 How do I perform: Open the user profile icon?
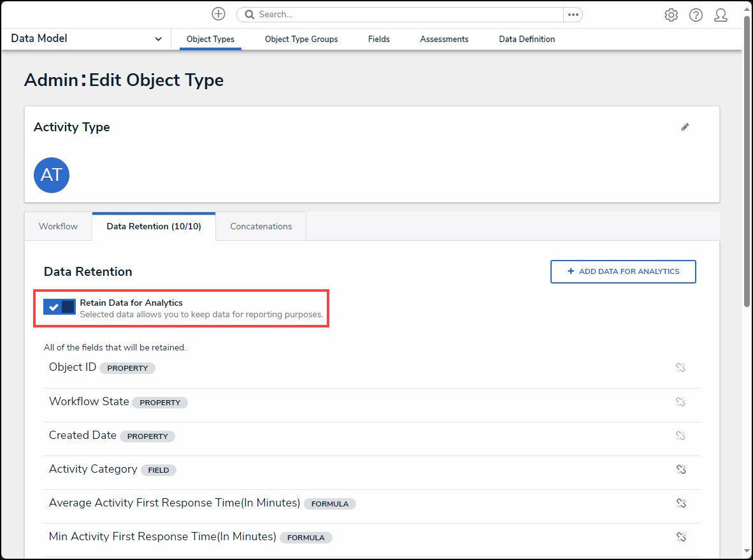(721, 15)
